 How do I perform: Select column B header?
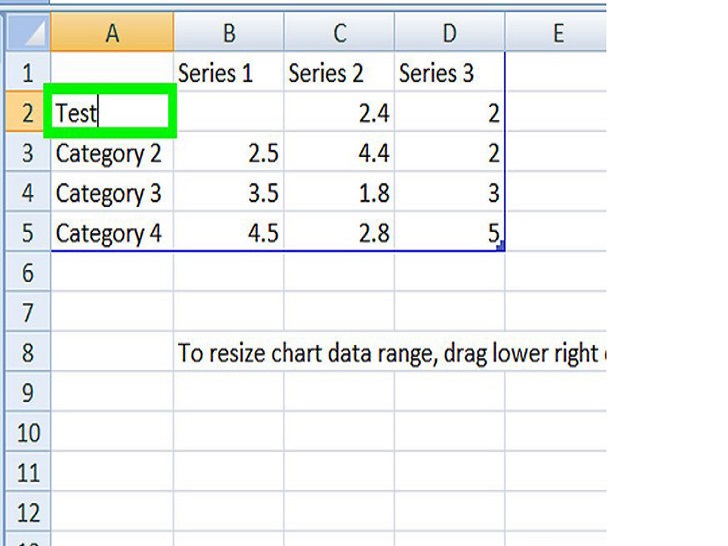pos(229,34)
